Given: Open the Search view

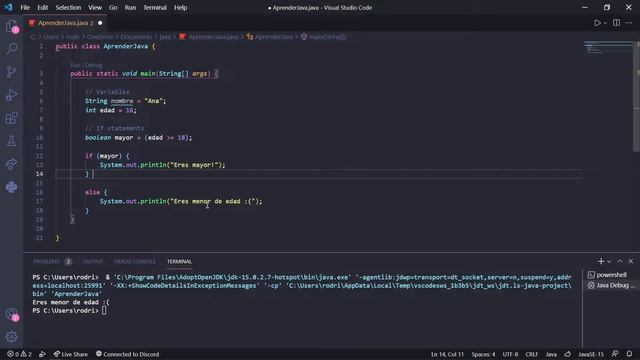Looking at the screenshot, I should tap(11, 49).
